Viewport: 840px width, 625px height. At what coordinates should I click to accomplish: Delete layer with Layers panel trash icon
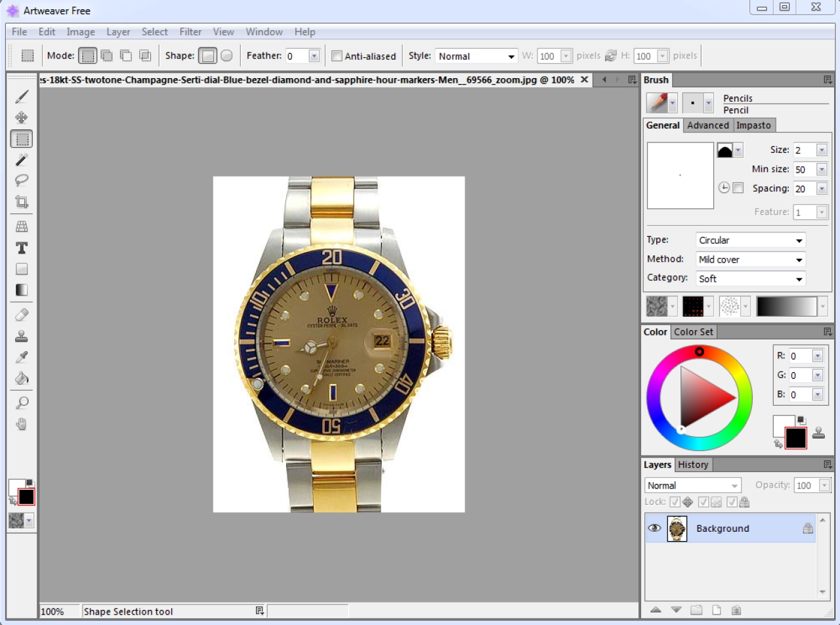pos(736,610)
